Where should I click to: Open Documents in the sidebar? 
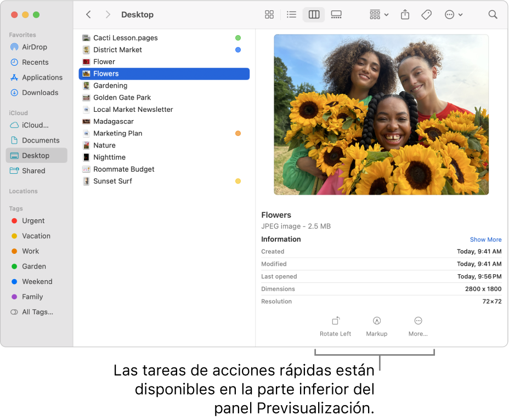pos(41,140)
